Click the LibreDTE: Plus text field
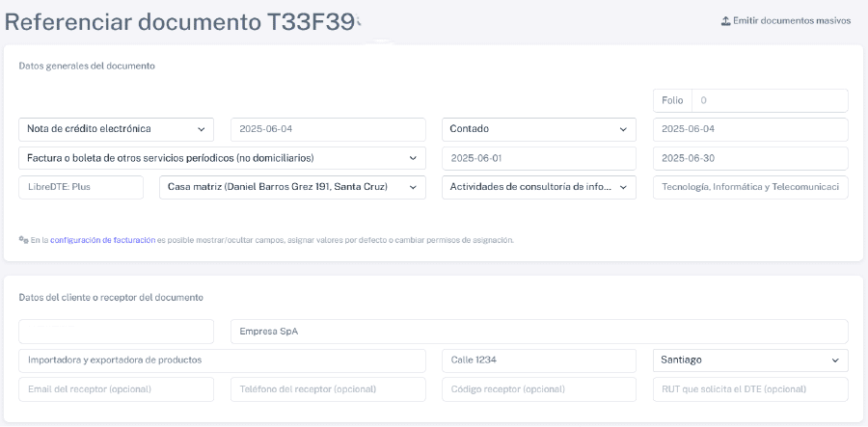The height and width of the screenshot is (427, 868). click(81, 187)
